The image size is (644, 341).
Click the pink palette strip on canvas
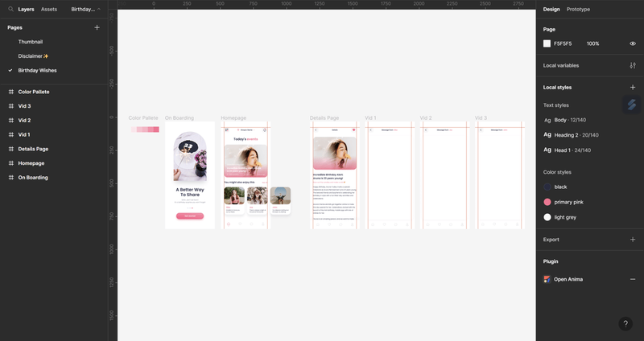145,129
